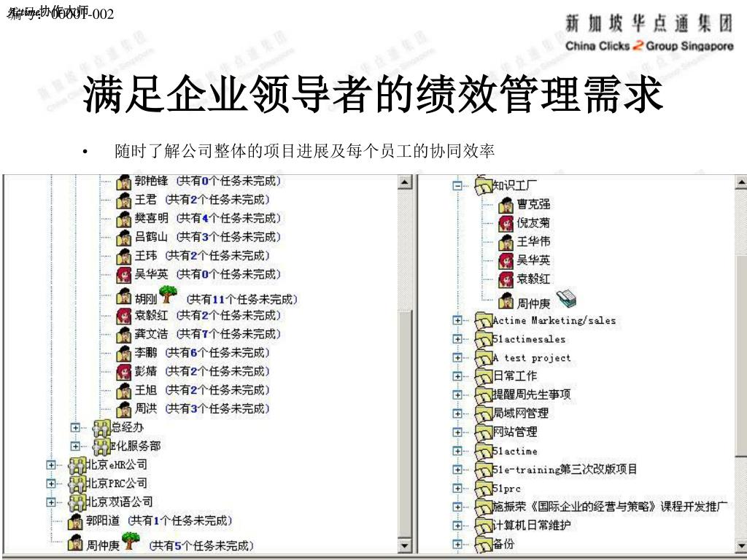The width and height of the screenshot is (747, 560).
Task: Expand the E化服务部 node
Action: pos(75,446)
